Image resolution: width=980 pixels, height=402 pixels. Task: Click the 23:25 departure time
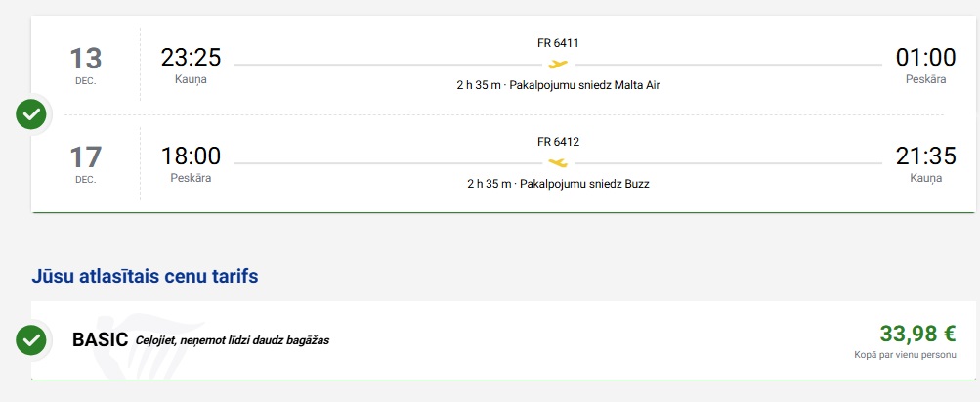coord(191,58)
